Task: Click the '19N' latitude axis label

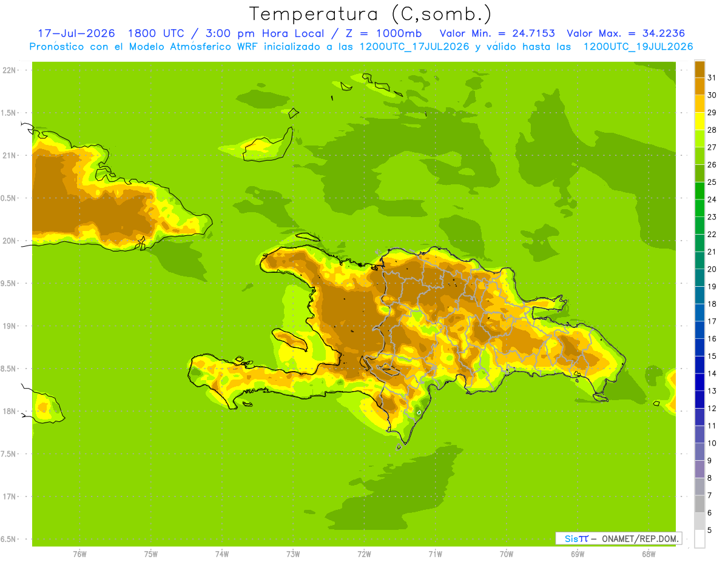Action: coord(10,326)
